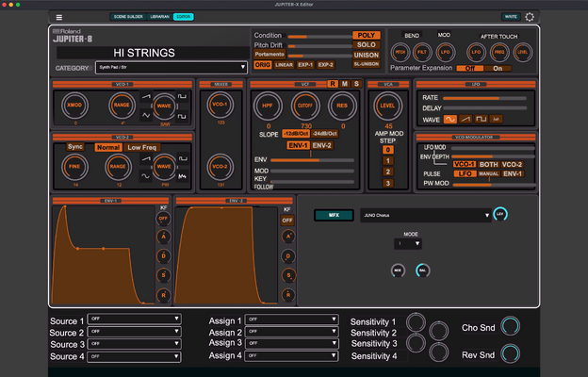Click the Bend PITCH knob
Image resolution: width=588 pixels, height=377 pixels.
(x=400, y=52)
